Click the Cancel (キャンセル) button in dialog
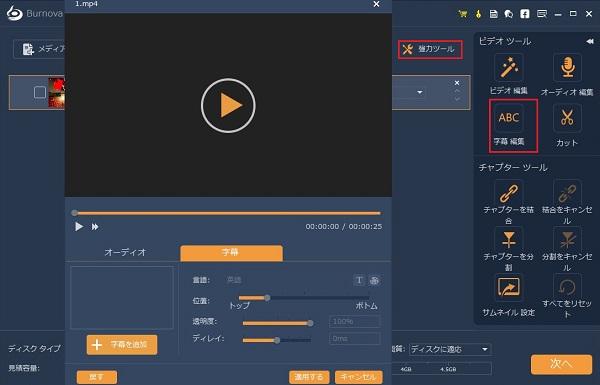This screenshot has width=600, height=385. 359,377
